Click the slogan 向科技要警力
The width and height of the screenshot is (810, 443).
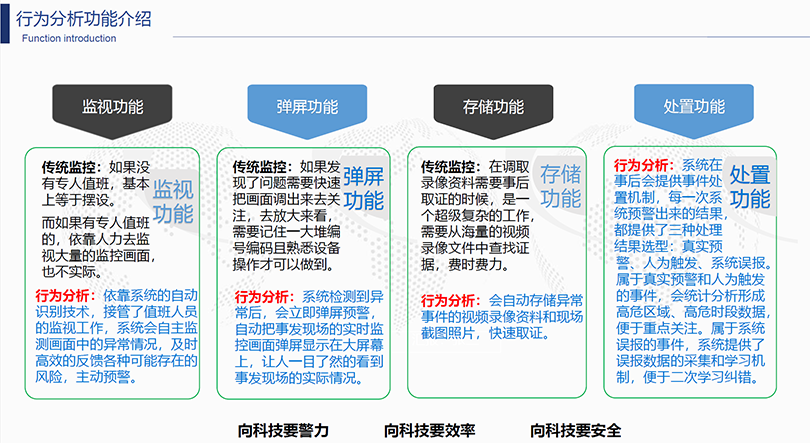click(x=284, y=430)
